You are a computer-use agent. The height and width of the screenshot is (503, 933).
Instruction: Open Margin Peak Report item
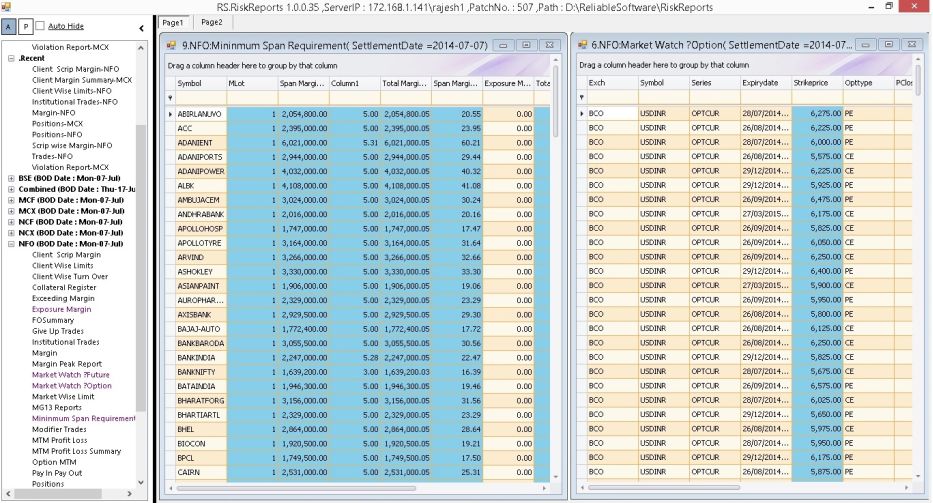click(x=67, y=364)
